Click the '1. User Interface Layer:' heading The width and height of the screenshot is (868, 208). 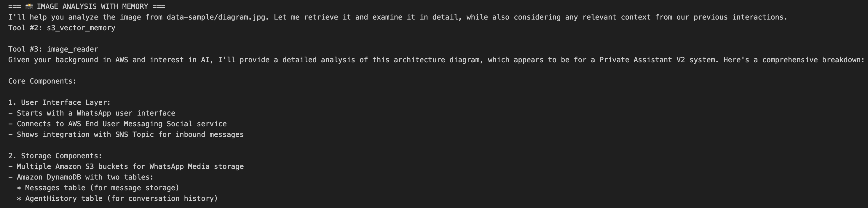[59, 102]
